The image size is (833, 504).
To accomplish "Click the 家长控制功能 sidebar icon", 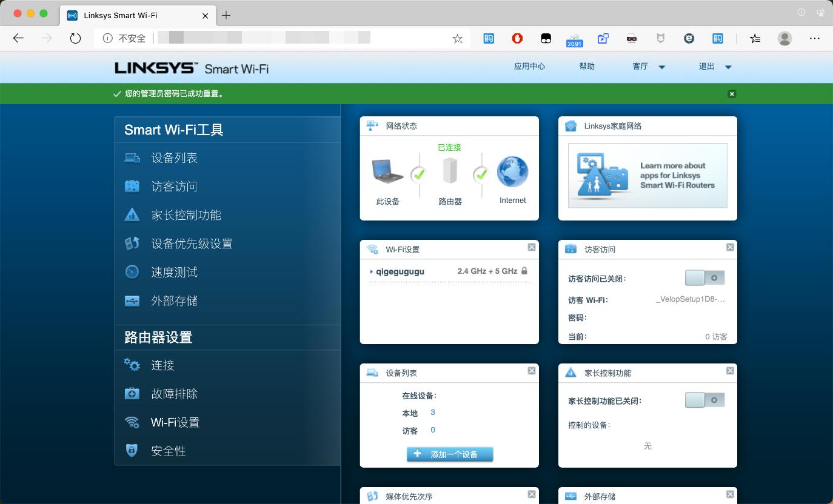I will (x=132, y=214).
